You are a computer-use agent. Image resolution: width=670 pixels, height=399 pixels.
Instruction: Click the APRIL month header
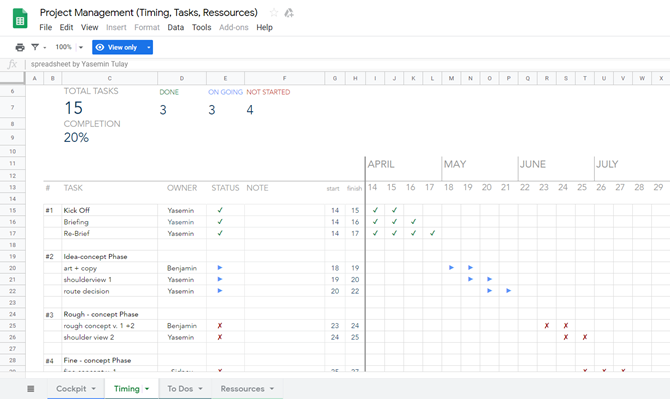click(x=381, y=164)
